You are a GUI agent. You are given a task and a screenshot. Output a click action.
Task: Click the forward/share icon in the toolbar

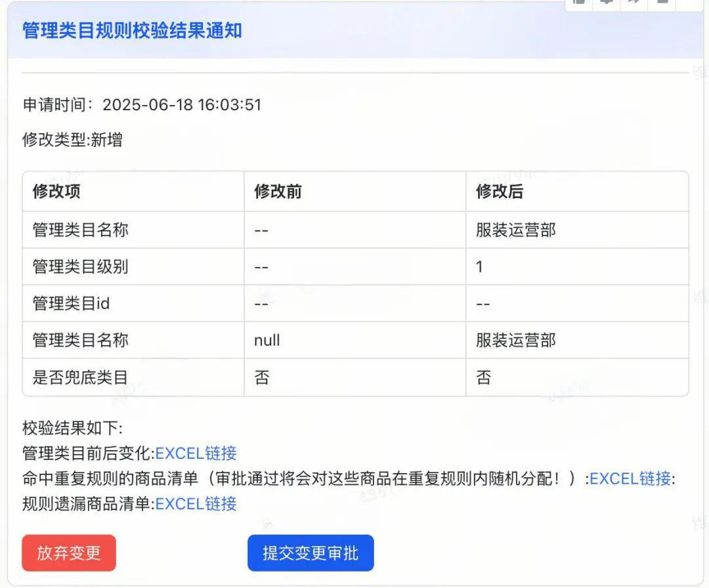pyautogui.click(x=632, y=3)
